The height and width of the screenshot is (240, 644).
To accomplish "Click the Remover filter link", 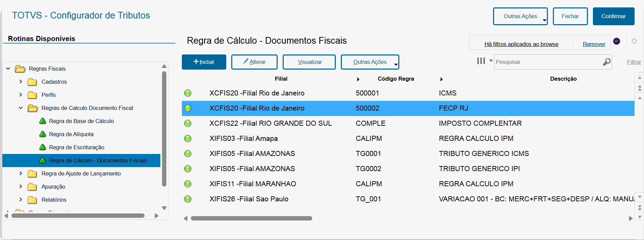I will (x=594, y=44).
